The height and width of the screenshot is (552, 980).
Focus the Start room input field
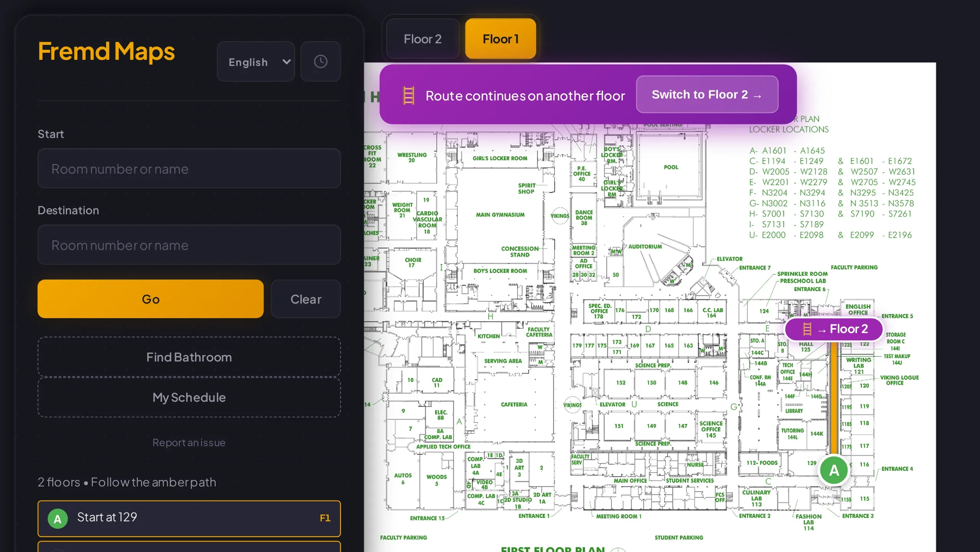189,169
